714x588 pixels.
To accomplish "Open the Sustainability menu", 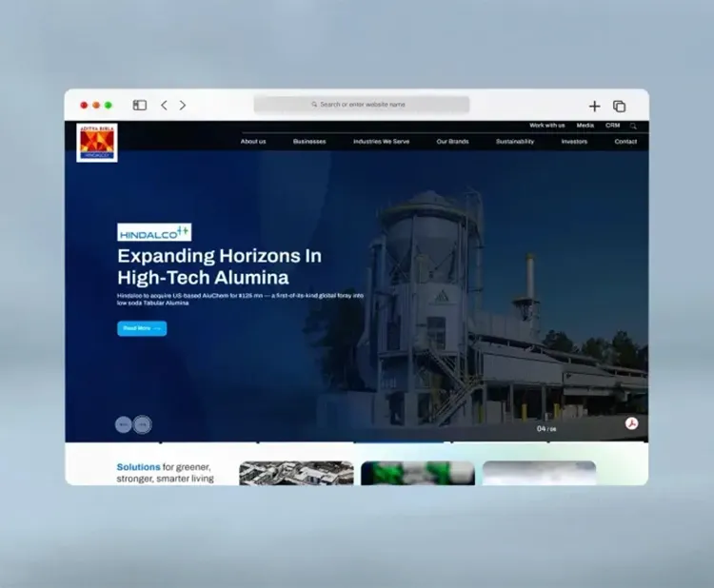I will click(515, 142).
